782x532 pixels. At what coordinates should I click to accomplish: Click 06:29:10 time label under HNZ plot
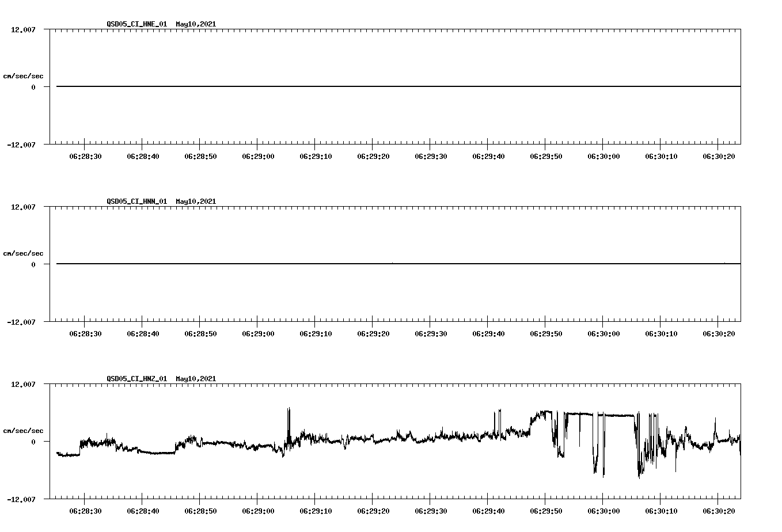point(316,511)
